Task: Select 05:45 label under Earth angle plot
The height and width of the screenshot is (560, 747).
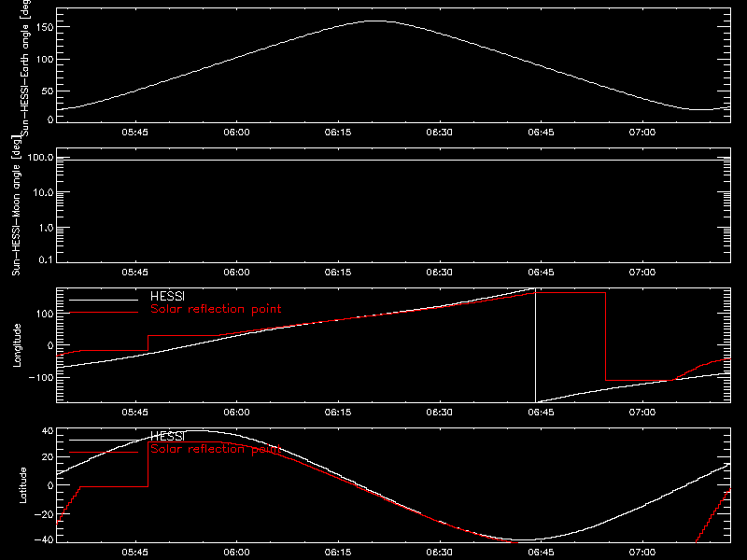Action: (x=134, y=133)
